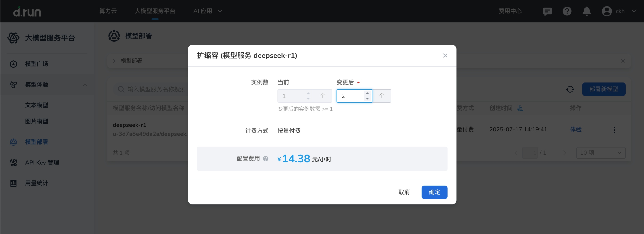Open 费用中心 in the top bar
Viewport: 644px width, 234px height.
pyautogui.click(x=510, y=11)
